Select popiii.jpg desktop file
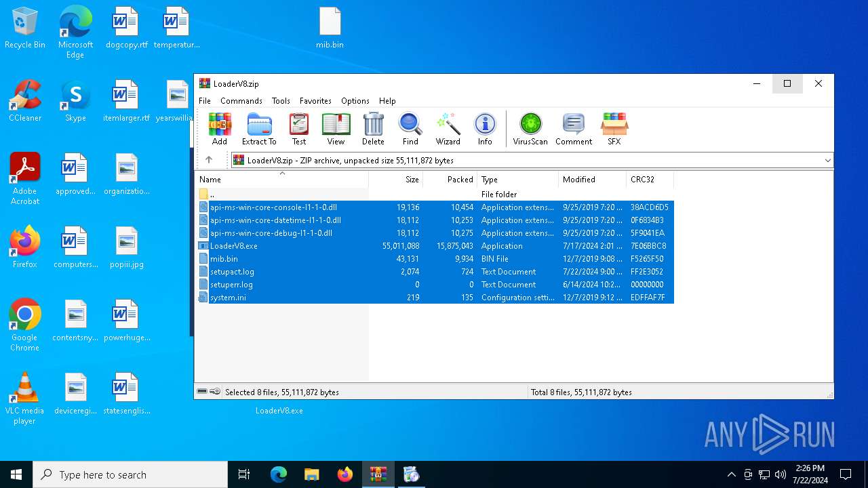 click(126, 247)
